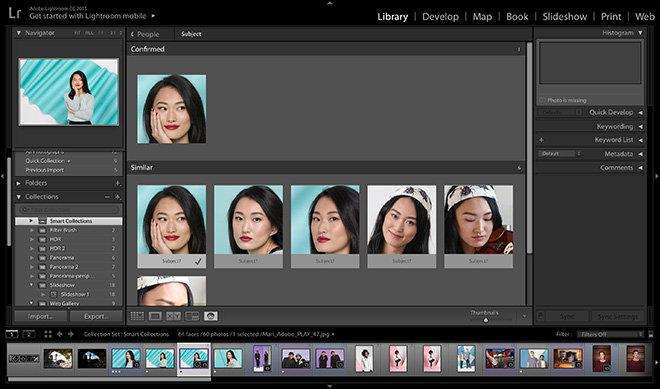Select the confirmed Subject face thumbnail
Screen dimensions: 660x389
(x=172, y=109)
